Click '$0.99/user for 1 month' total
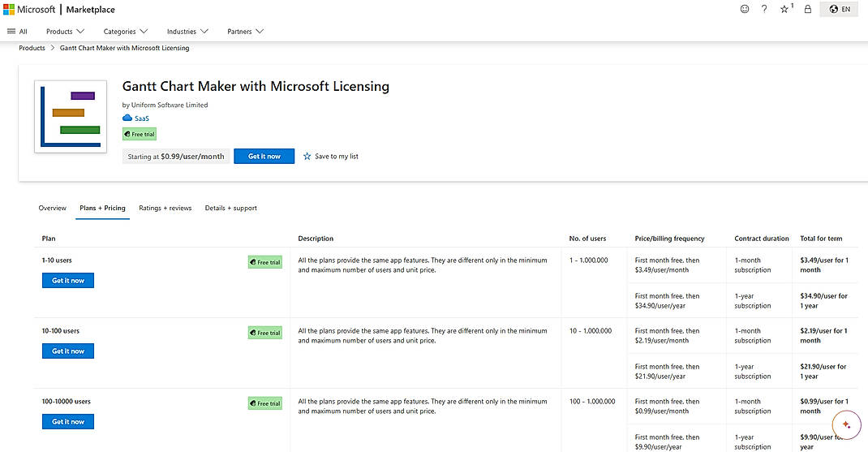 (824, 406)
